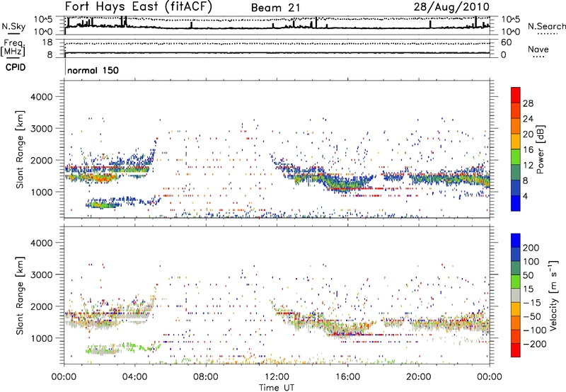This screenshot has height=392, width=566.
Task: Click the "50" label on Velocity colorbar
Action: (528, 275)
